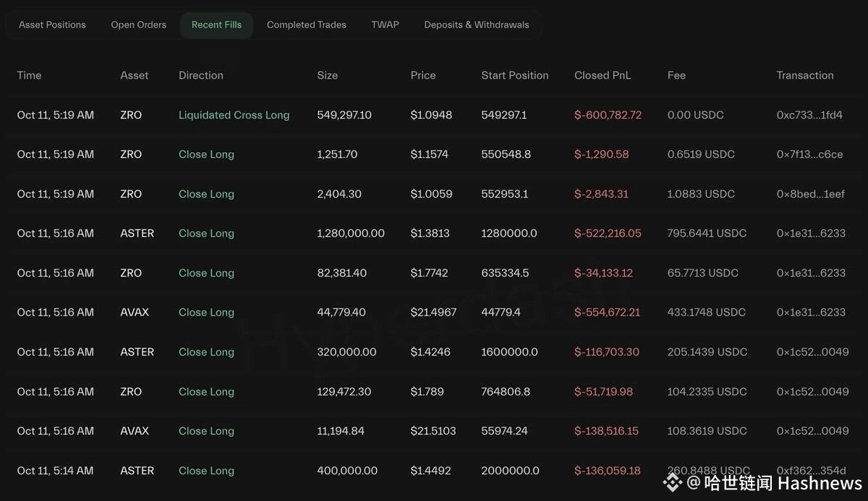Select the Recent Fills tab
868x501 pixels.
coord(216,25)
